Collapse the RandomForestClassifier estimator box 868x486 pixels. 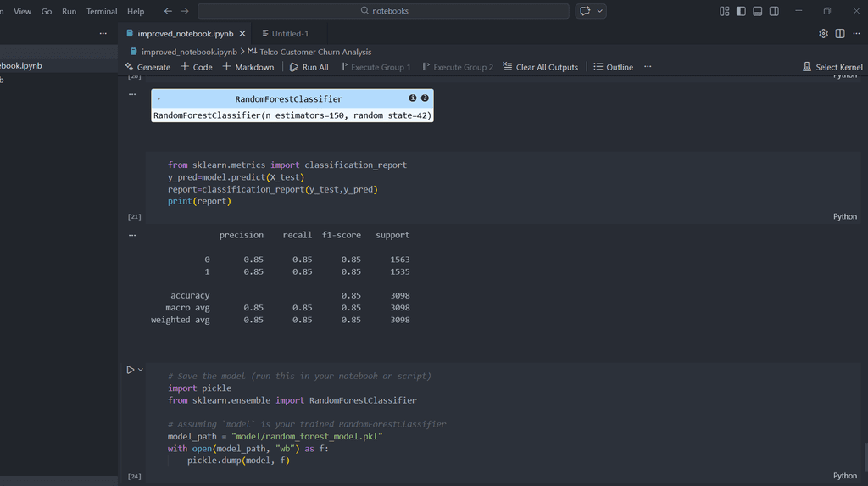159,98
